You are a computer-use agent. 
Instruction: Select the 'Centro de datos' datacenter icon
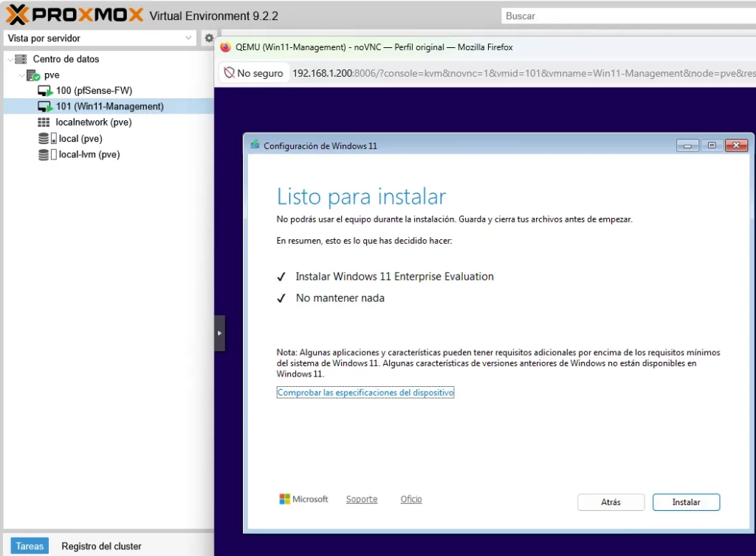click(21, 59)
